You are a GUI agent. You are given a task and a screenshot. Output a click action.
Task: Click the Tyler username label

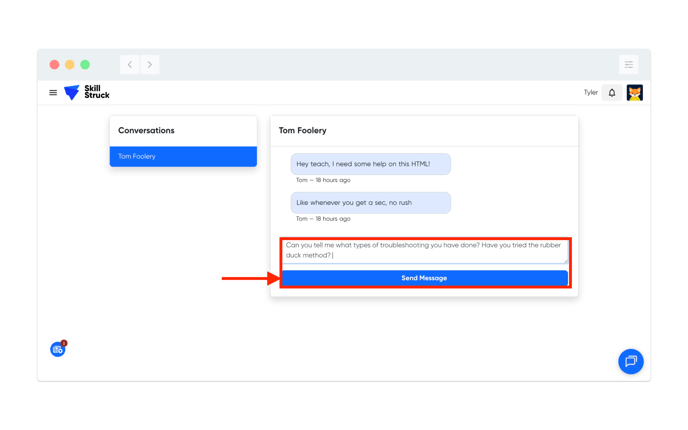click(590, 93)
